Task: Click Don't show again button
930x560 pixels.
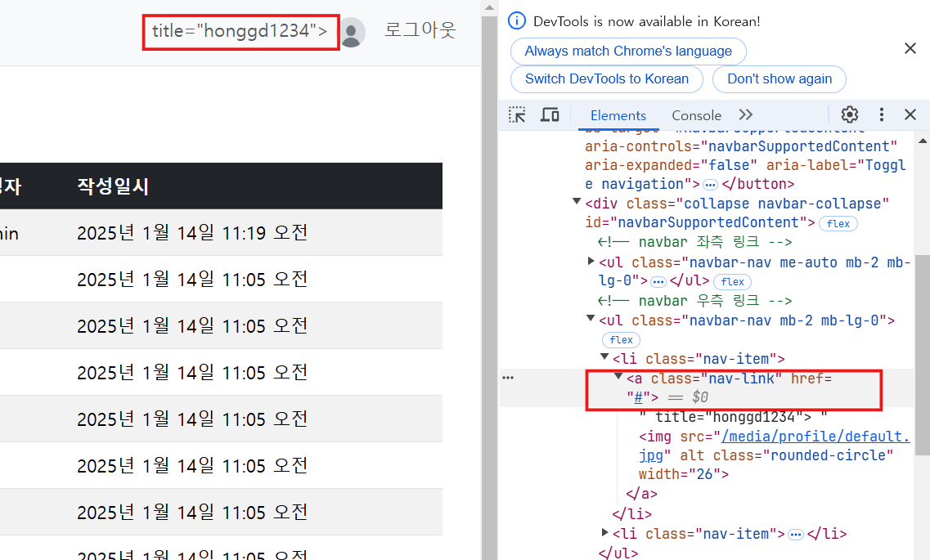Action: click(779, 78)
